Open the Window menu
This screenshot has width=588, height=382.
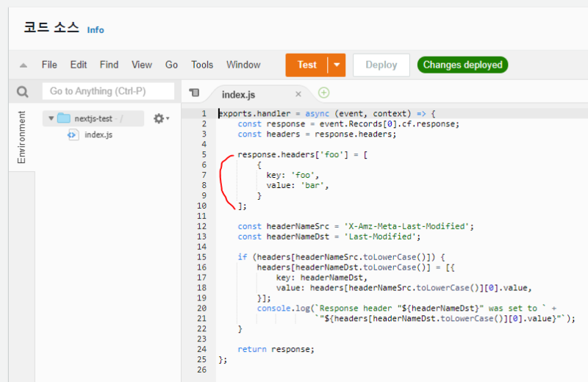point(243,65)
